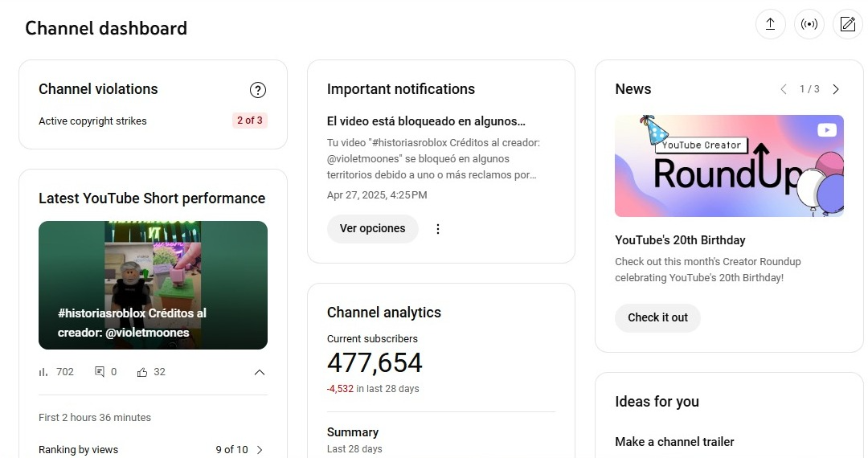
Task: Go to previous News card
Action: (x=784, y=89)
